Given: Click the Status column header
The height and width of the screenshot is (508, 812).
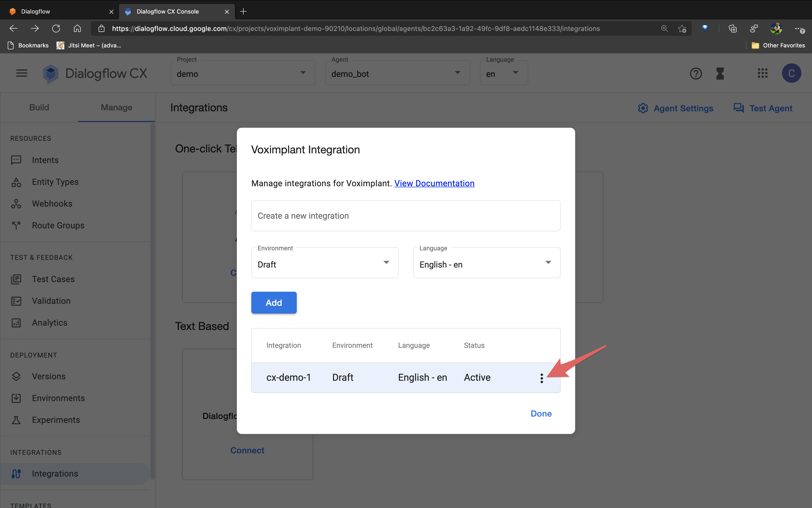Looking at the screenshot, I should click(474, 345).
